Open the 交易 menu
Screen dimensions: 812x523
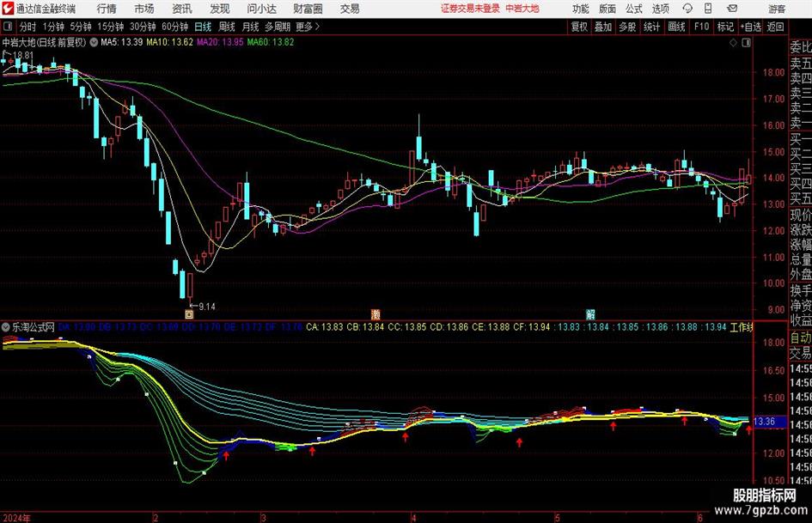350,9
